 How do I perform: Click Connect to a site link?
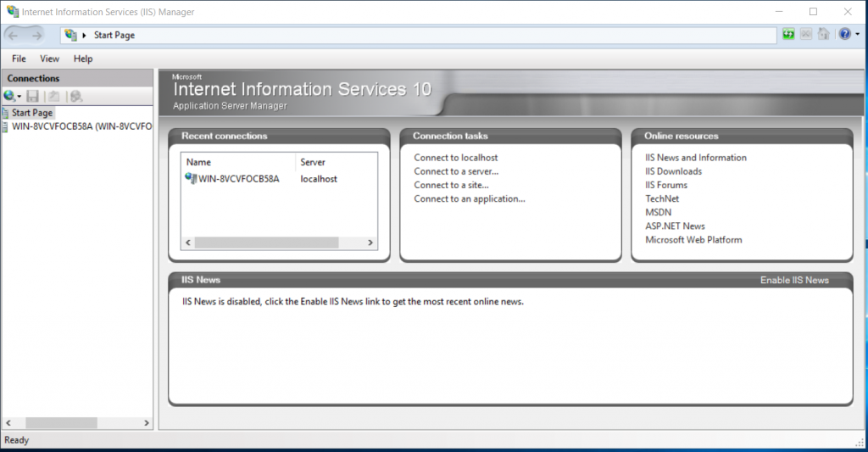tap(451, 185)
